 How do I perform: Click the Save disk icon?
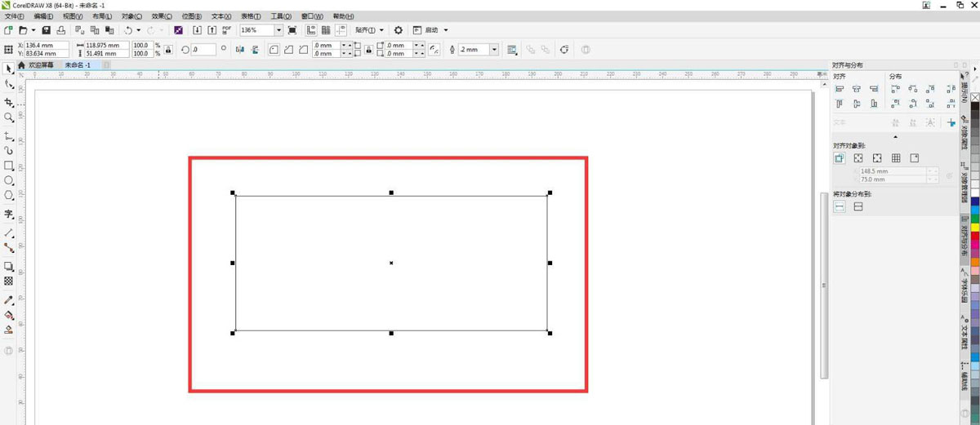pyautogui.click(x=47, y=30)
